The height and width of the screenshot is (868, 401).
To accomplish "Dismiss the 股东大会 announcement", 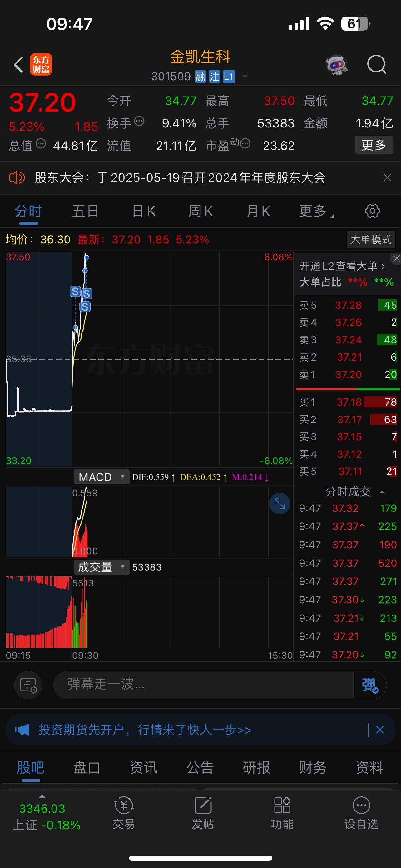I will [x=387, y=177].
